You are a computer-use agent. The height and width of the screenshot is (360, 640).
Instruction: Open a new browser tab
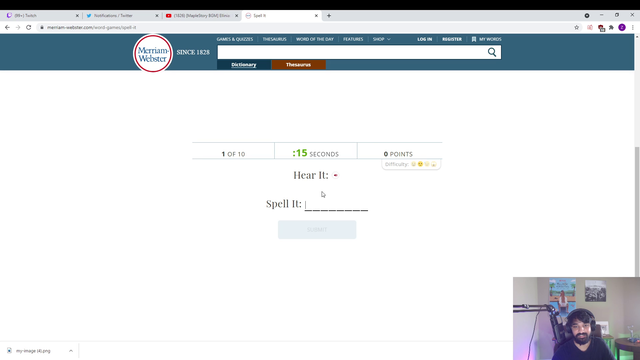329,16
